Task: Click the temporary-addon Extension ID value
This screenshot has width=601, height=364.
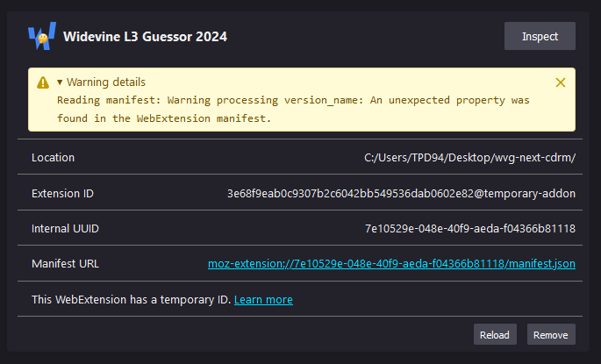Action: point(401,193)
